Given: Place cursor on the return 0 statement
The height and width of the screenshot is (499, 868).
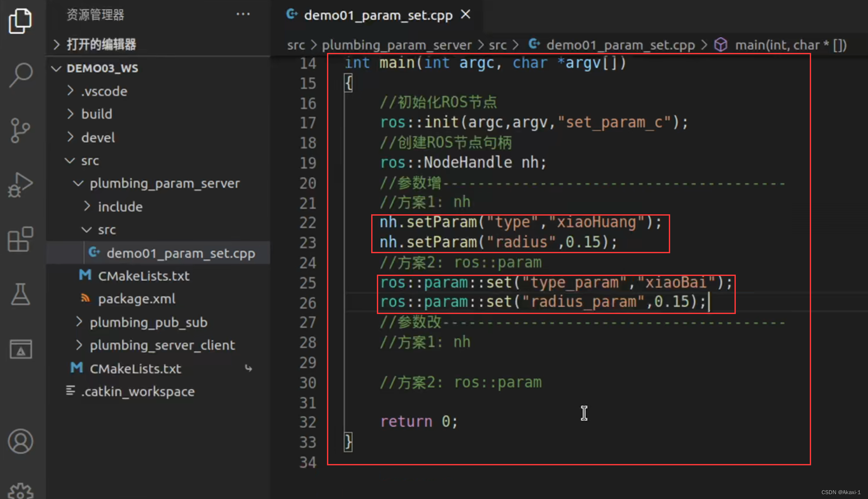Looking at the screenshot, I should point(418,421).
